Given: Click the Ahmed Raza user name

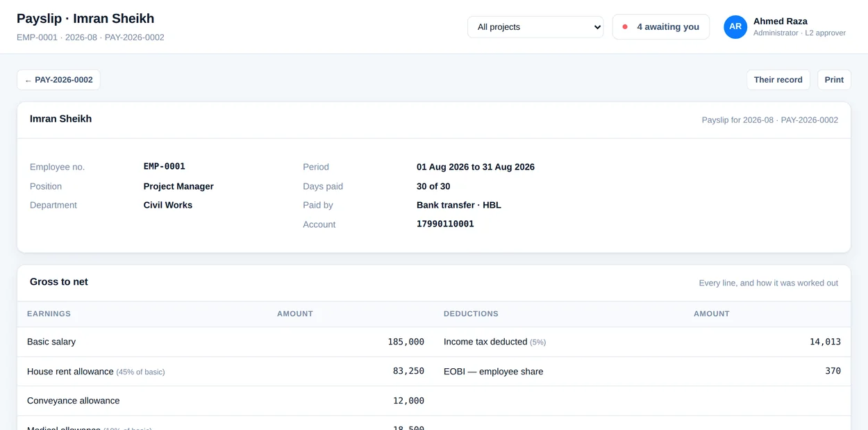Looking at the screenshot, I should 781,22.
